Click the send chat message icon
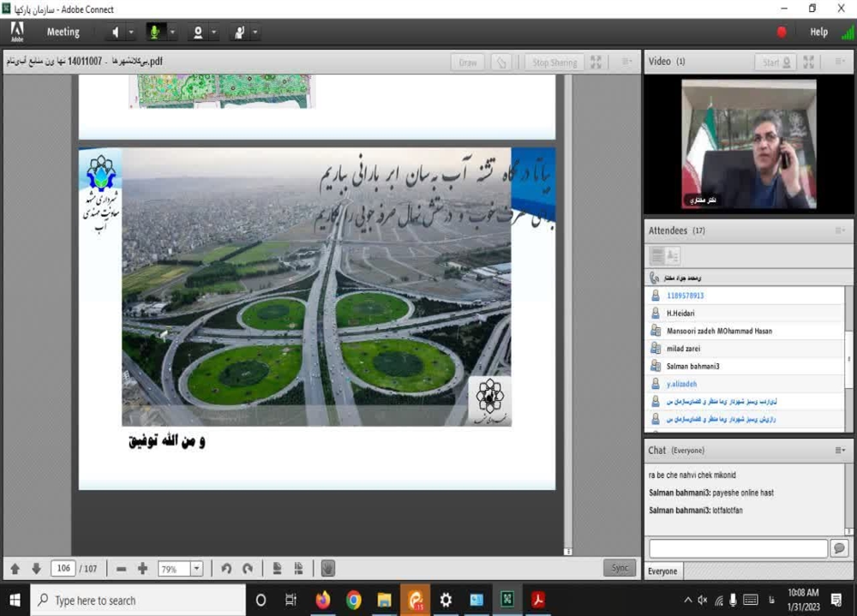The width and height of the screenshot is (857, 616). 839,548
